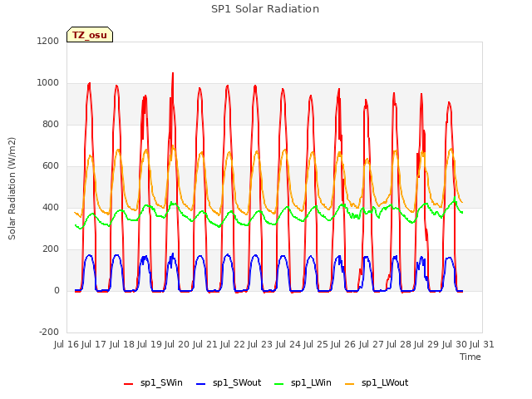Click the SP1 Solar Radiation chart title
Image resolution: width=532 pixels, height=399 pixels.
(265, 9)
